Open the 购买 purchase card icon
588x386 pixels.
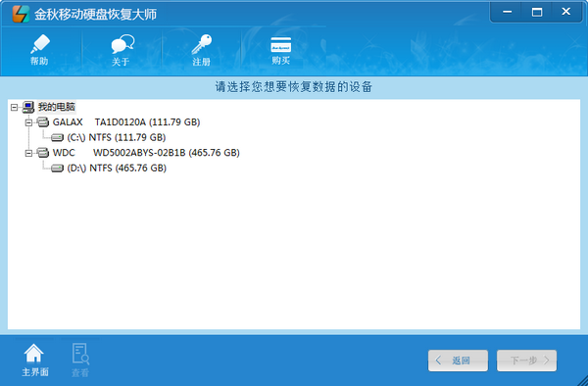[281, 44]
